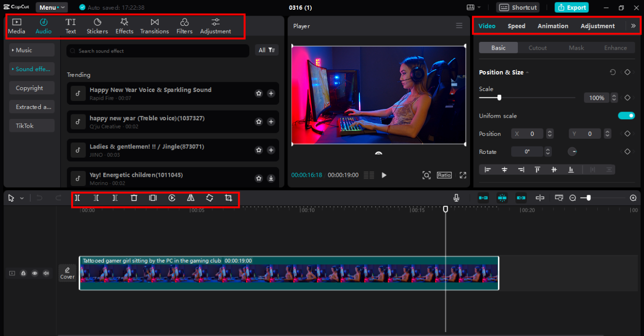Screen dimensions: 644x336
Task: Favorite 'Happy New Year Voice & Sparkling Sound'
Action: point(259,93)
